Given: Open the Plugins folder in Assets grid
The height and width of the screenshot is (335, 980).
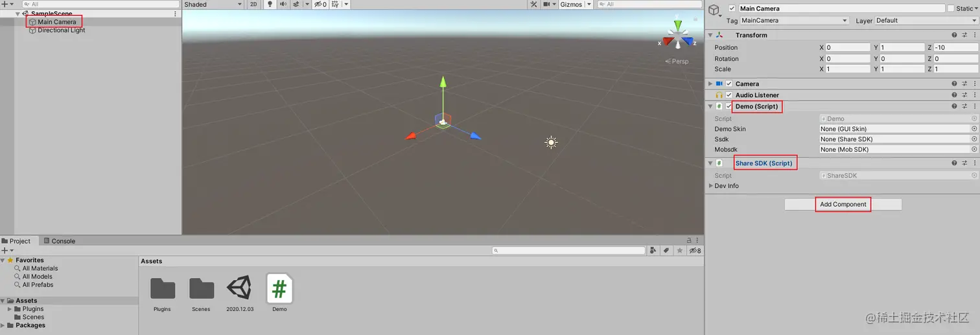Looking at the screenshot, I should click(x=162, y=294).
